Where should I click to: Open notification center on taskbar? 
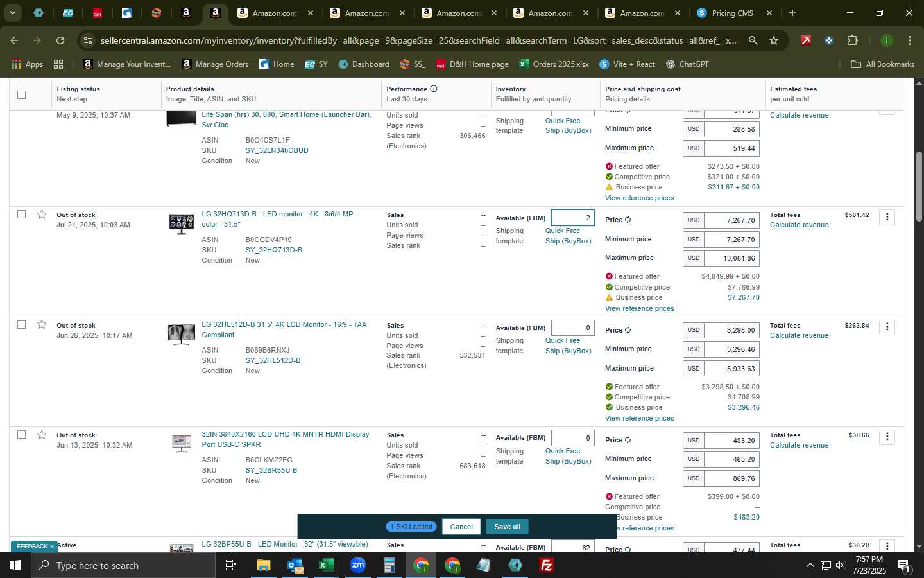point(903,565)
